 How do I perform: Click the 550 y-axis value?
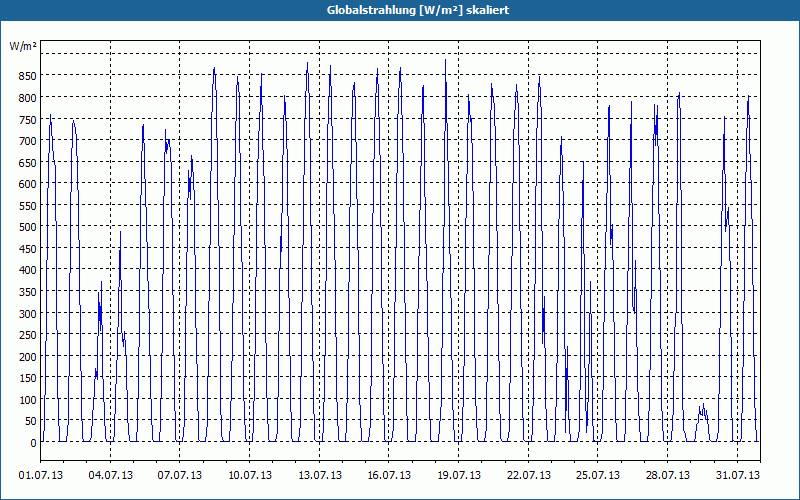click(27, 206)
